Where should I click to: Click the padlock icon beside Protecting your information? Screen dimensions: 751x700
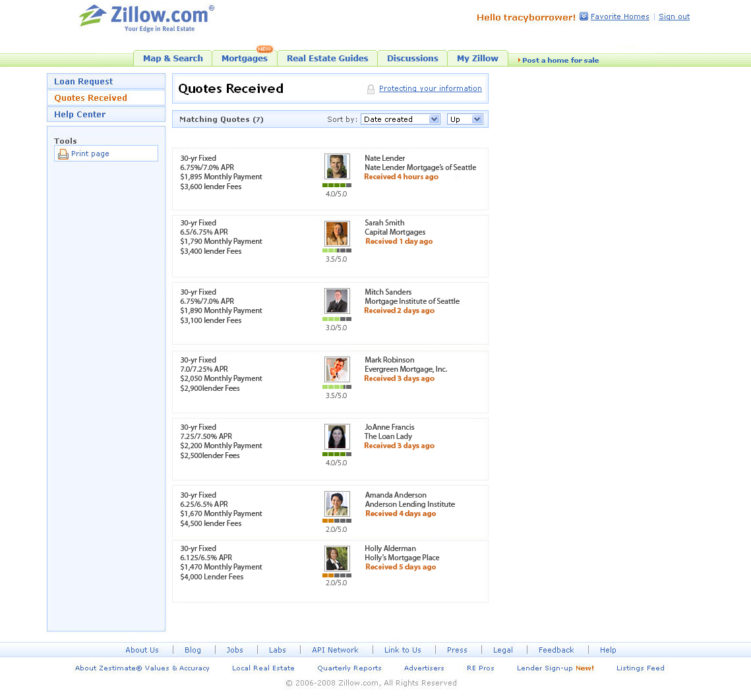(371, 89)
